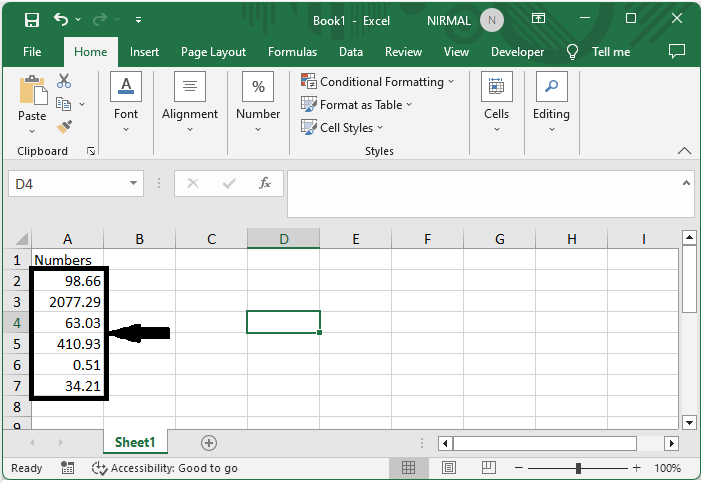Image resolution: width=702 pixels, height=483 pixels.
Task: Click the Enter checkmark icon
Action: [x=229, y=183]
